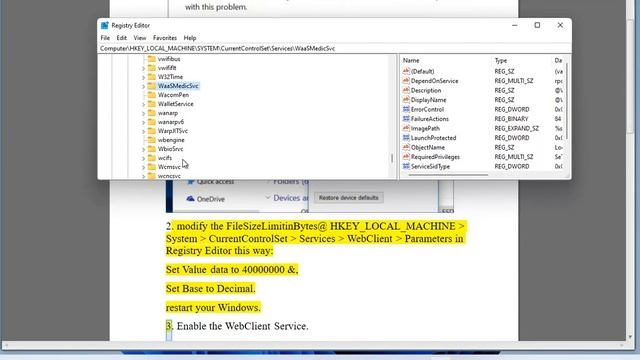This screenshot has width=640, height=360.
Task: Select the W32Time folder icon
Action: coord(151,77)
